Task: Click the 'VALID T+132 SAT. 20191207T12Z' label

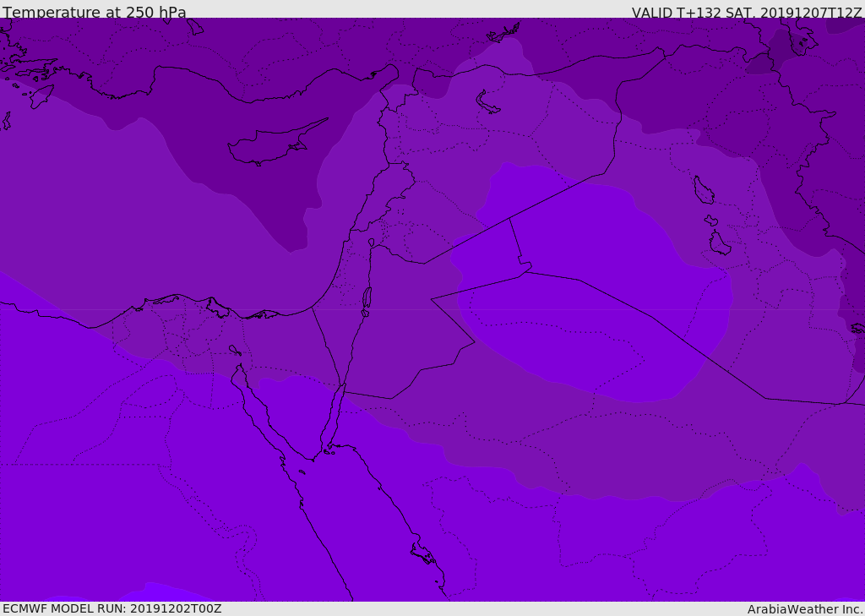Action: point(747,13)
